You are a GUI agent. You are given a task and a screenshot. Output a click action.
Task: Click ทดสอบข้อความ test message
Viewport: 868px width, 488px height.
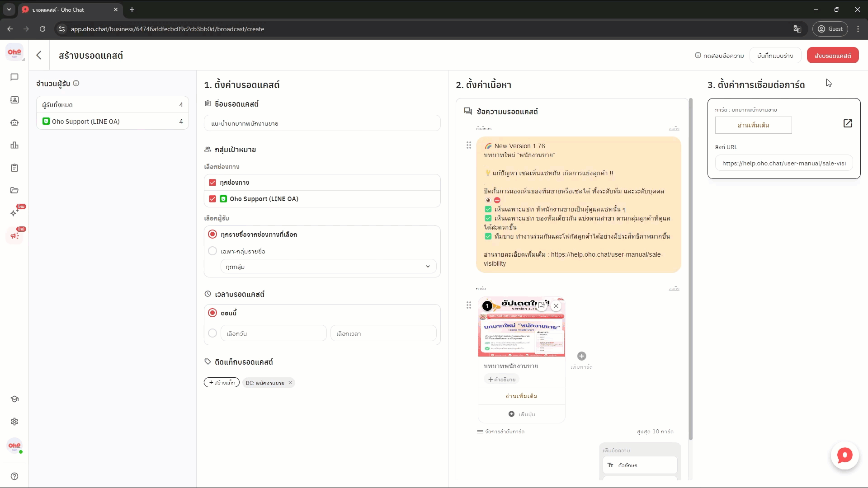click(719, 56)
